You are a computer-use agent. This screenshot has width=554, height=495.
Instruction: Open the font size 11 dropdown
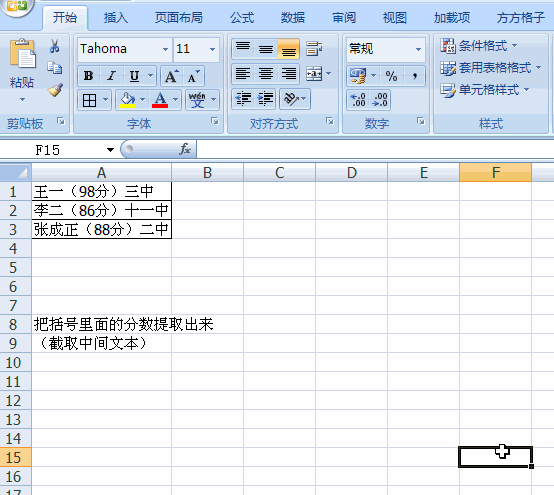[212, 49]
